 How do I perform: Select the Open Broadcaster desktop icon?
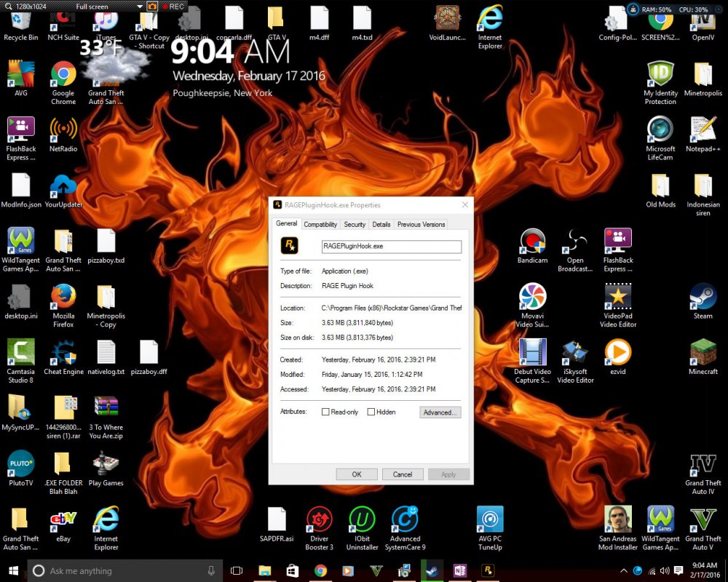(x=575, y=250)
